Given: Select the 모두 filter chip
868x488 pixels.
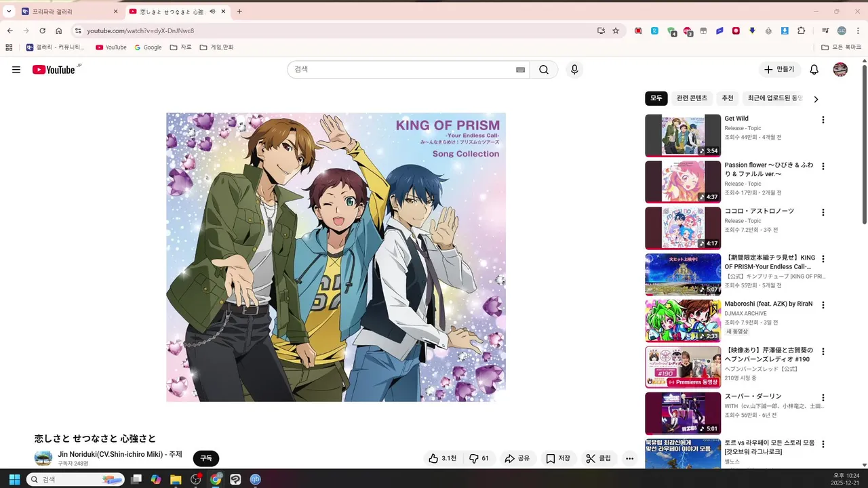Looking at the screenshot, I should 656,98.
